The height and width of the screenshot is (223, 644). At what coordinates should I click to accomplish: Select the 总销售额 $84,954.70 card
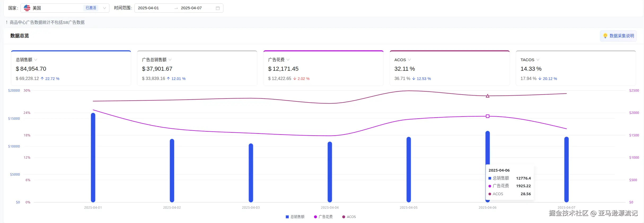tap(71, 68)
